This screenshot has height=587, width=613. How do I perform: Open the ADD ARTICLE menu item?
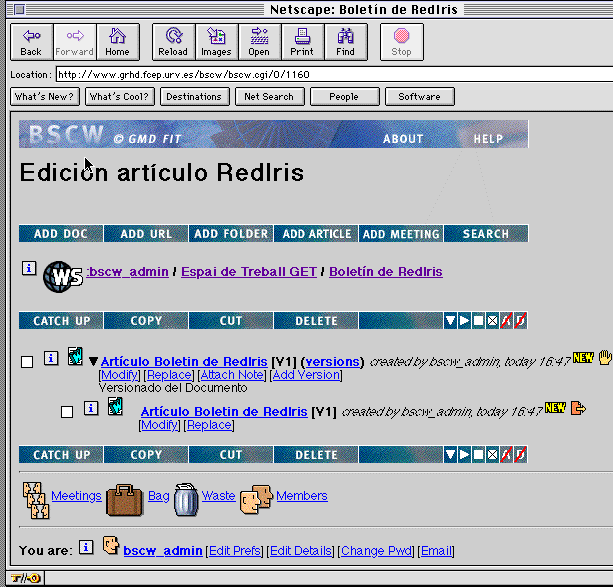pos(316,234)
